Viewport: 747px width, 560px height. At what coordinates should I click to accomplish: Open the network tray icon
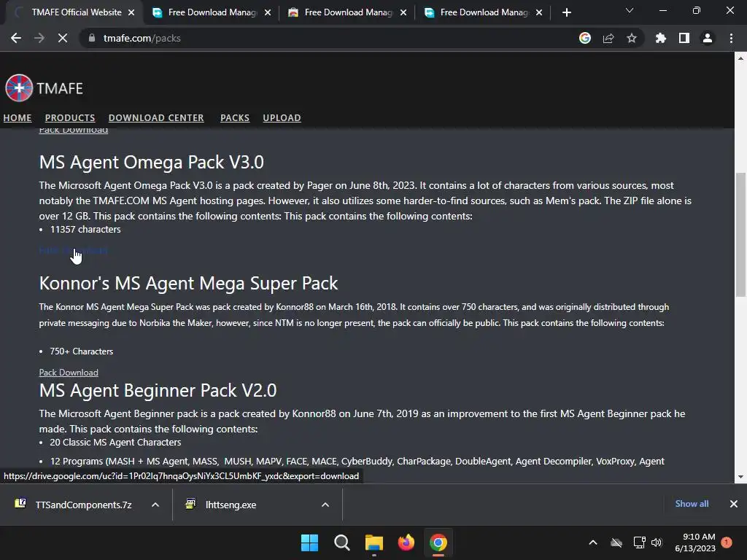tap(639, 542)
